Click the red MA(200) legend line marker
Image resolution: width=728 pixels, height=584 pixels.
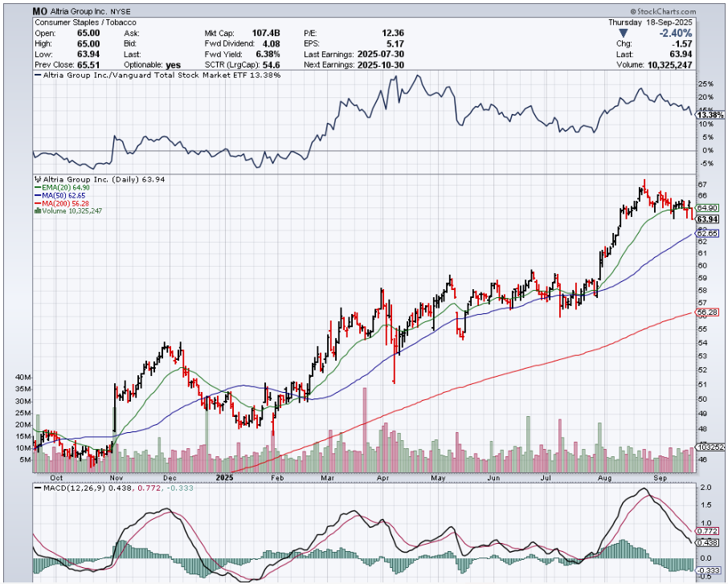pyautogui.click(x=38, y=203)
